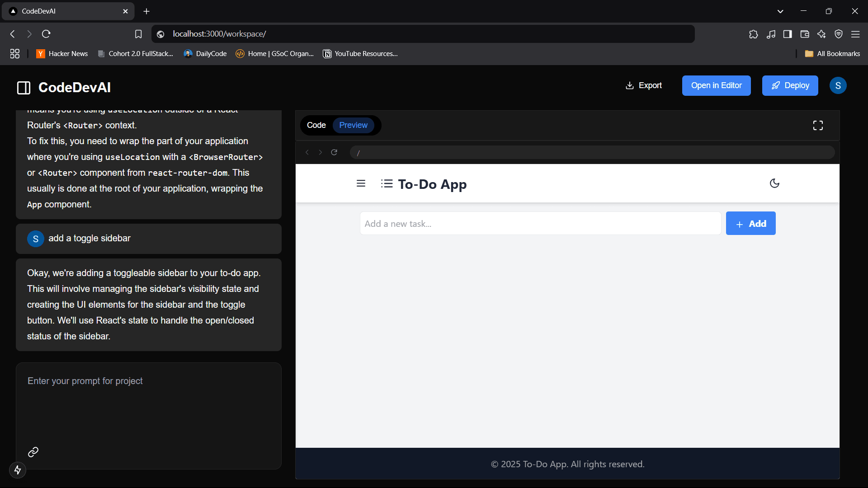Click the attachment link icon in prompt box
The width and height of the screenshot is (868, 488).
pos(33,452)
